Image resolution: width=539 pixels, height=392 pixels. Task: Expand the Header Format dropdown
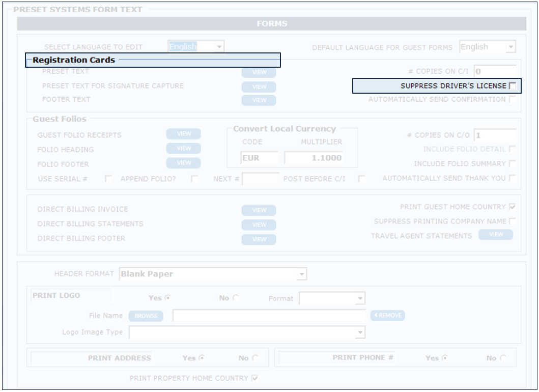(x=302, y=274)
